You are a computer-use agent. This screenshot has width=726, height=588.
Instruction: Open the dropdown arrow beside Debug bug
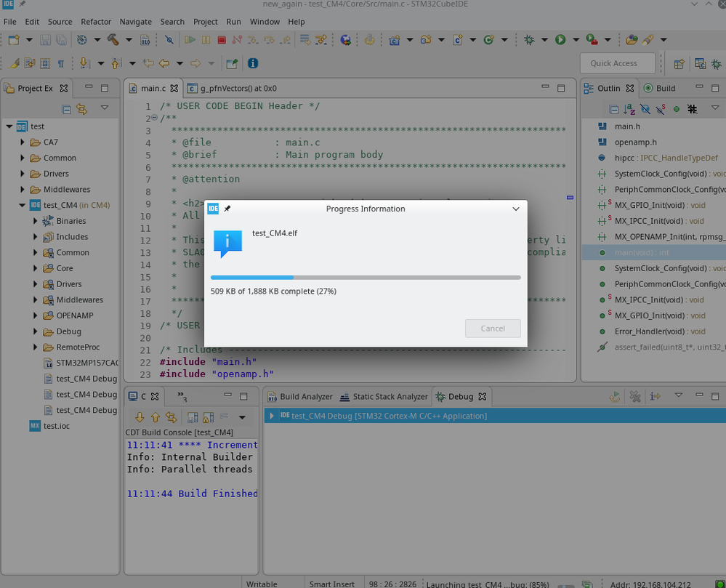(x=544, y=40)
